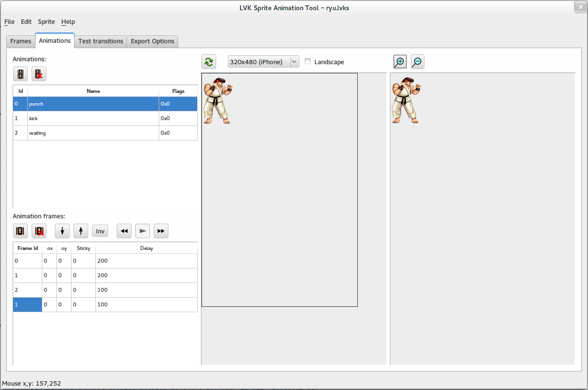Click the remove animation frame icon
Screen dimensions: 588x390
[x=38, y=230]
